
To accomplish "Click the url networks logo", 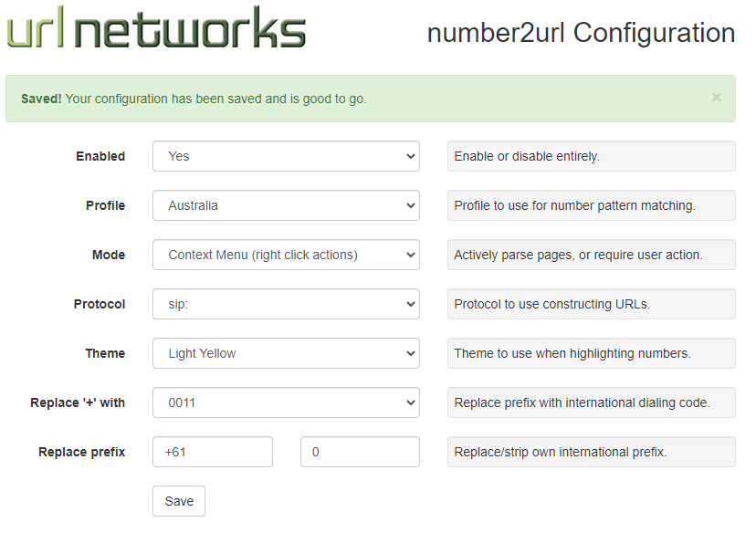I will pos(156,27).
